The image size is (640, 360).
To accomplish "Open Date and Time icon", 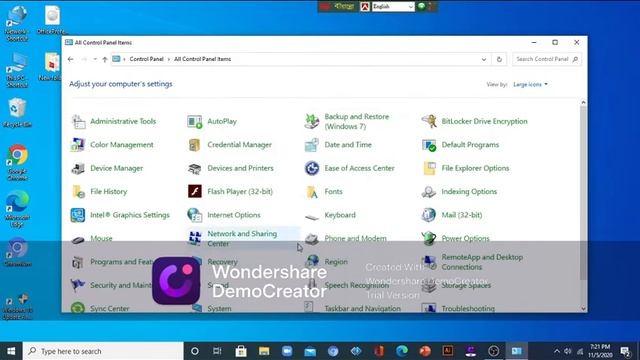I will 312,145.
